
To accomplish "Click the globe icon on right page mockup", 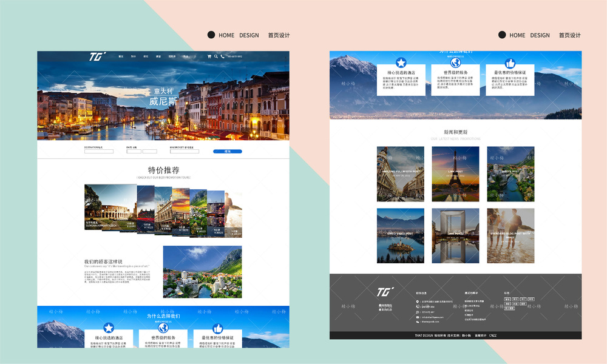I will click(x=456, y=62).
